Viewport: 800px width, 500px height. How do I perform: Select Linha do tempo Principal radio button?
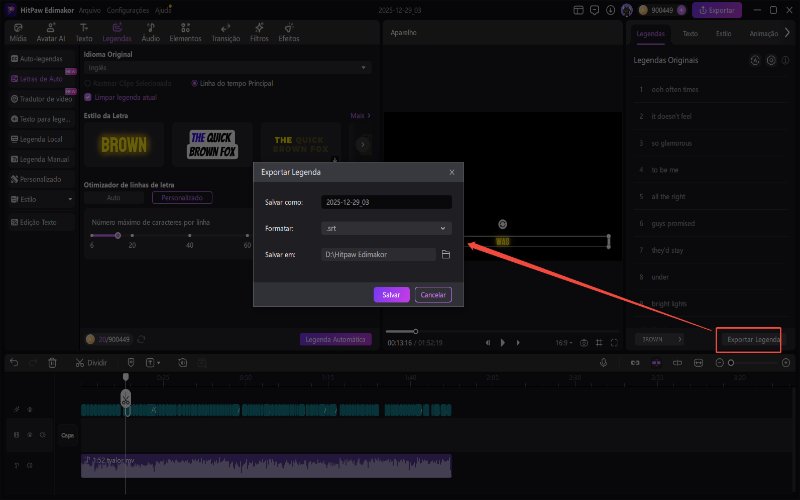click(193, 83)
